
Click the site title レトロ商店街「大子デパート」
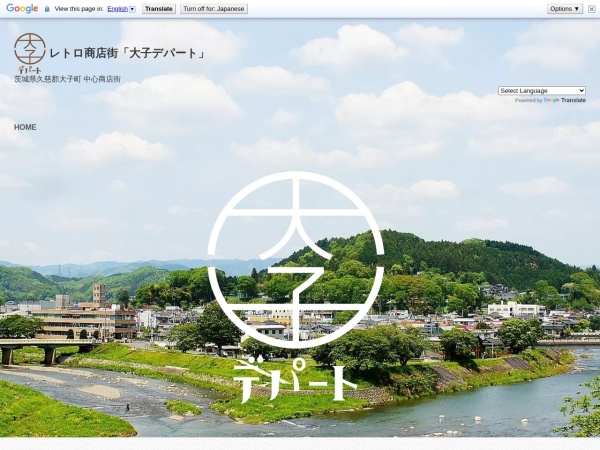[128, 53]
